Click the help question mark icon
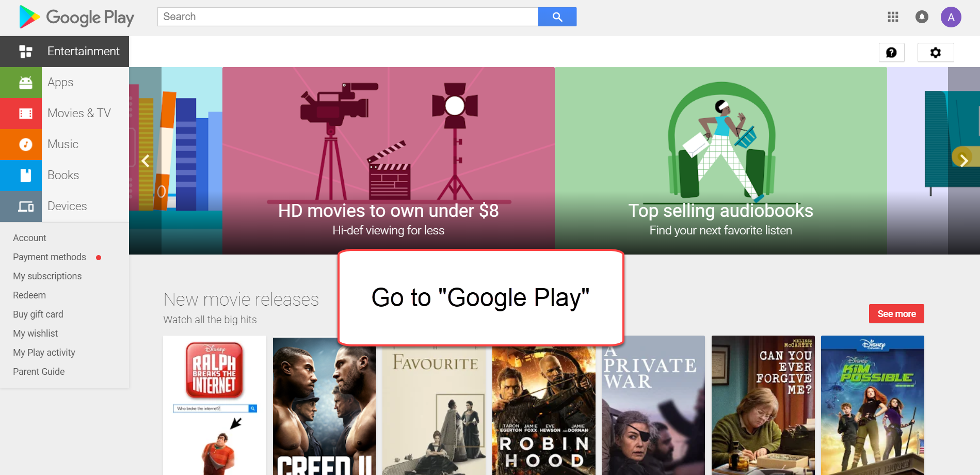 coord(891,52)
